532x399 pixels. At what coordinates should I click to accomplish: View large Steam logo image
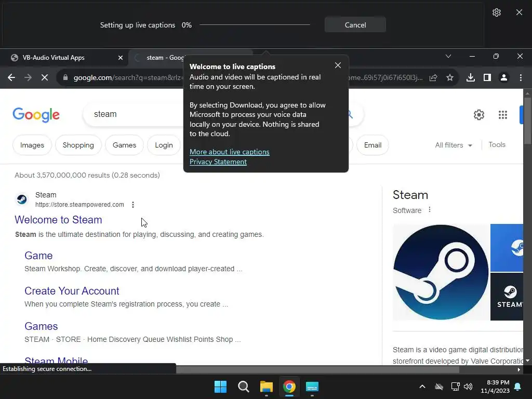pos(441,272)
